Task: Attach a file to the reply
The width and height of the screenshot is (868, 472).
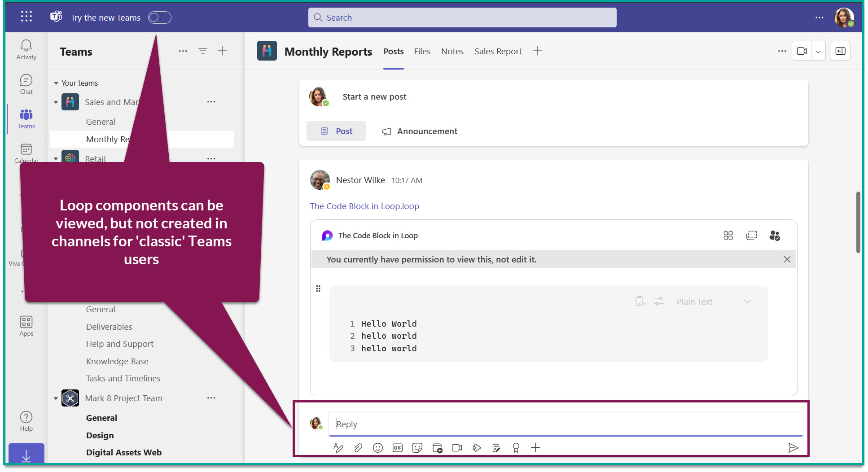Action: [358, 447]
